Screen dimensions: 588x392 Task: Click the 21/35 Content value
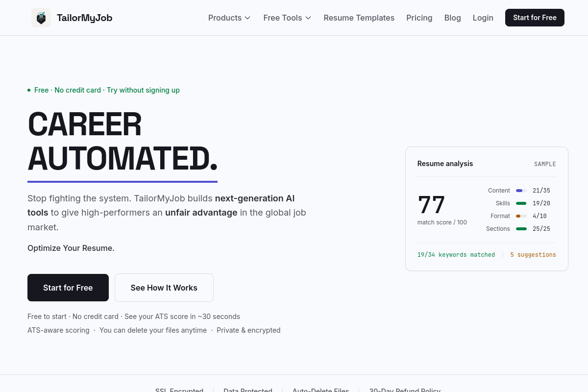point(541,191)
